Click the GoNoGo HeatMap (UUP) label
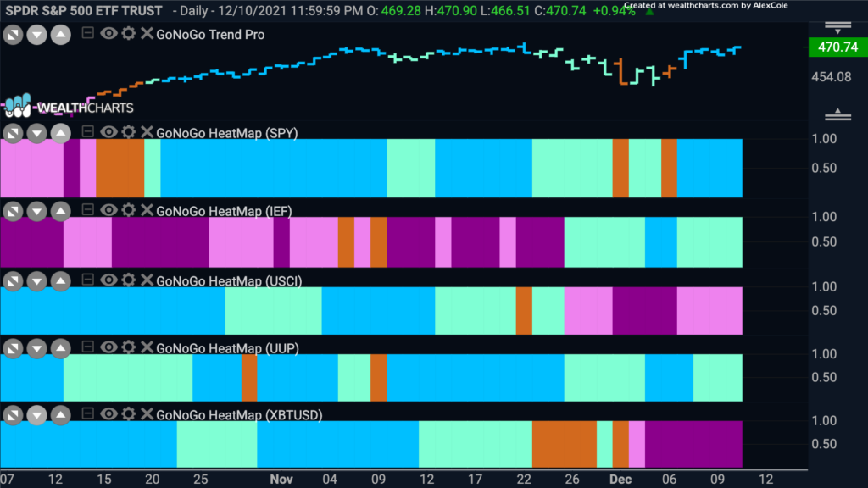The image size is (868, 488). (227, 348)
